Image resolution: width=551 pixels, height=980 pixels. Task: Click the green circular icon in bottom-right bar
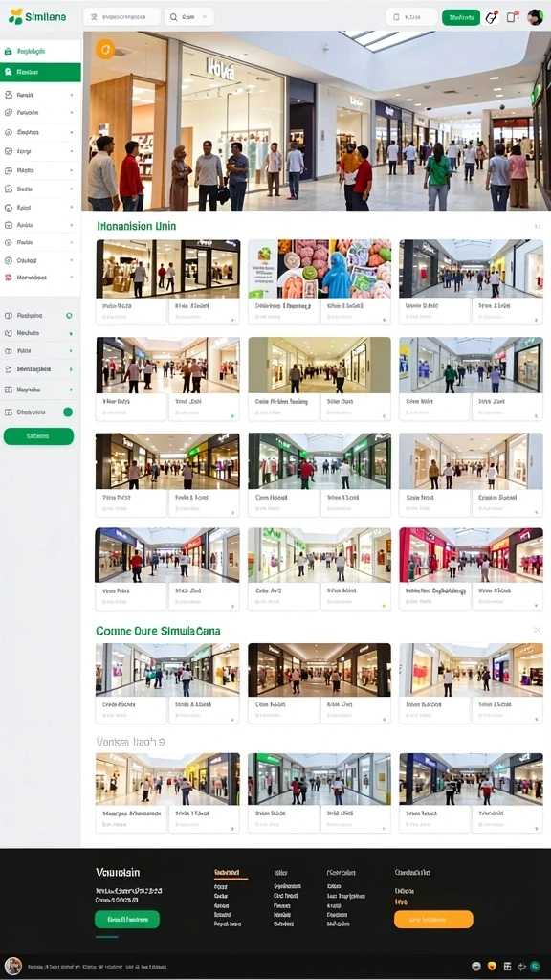(536, 967)
